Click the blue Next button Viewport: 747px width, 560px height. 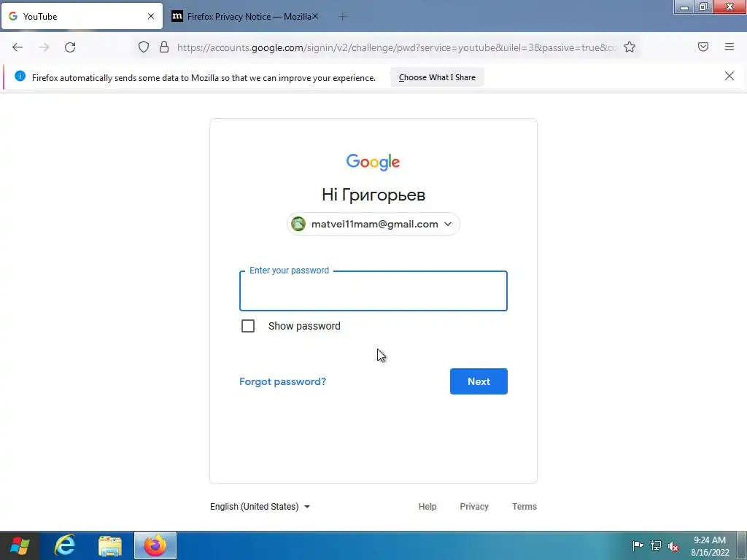pos(479,381)
